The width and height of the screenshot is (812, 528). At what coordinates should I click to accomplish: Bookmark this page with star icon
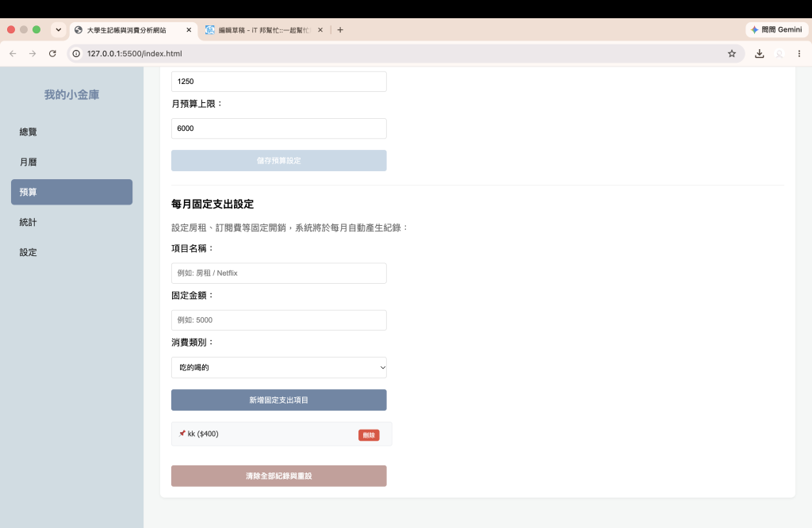(732, 53)
